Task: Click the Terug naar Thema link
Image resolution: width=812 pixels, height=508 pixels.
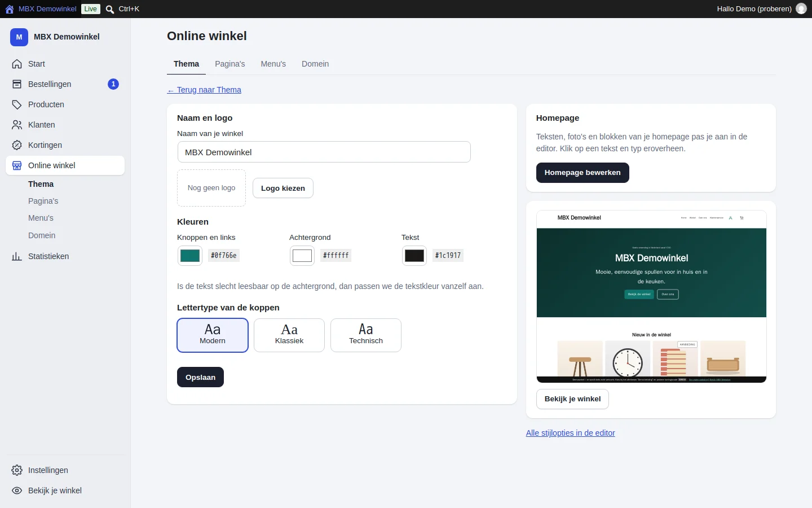Action: [204, 90]
